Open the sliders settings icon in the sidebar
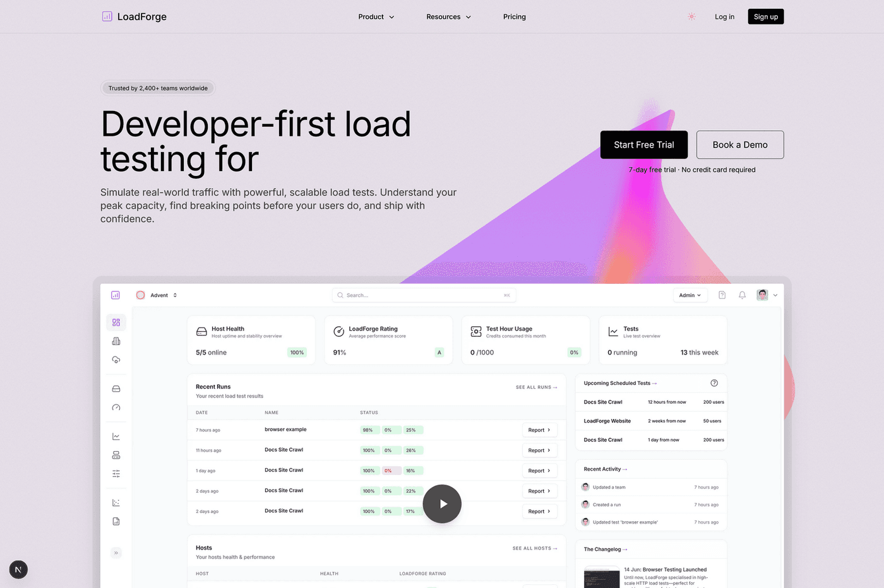884x588 pixels. pyautogui.click(x=116, y=473)
